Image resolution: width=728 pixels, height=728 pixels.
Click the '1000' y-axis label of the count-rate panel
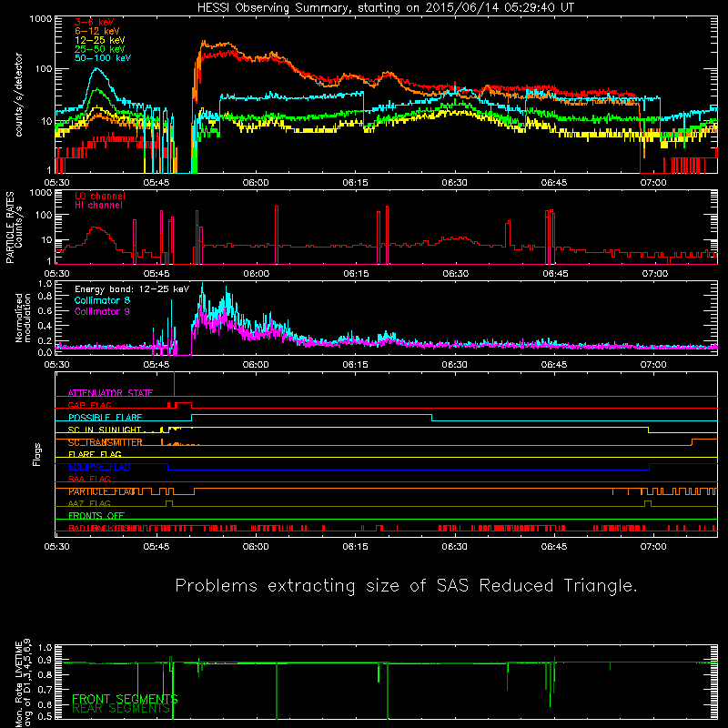(40, 19)
